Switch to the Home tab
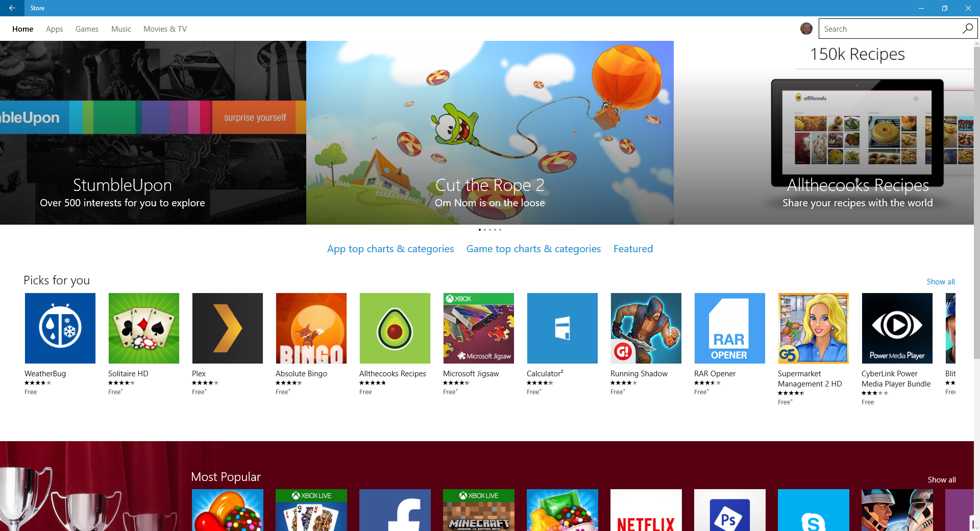Image resolution: width=980 pixels, height=531 pixels. [x=23, y=29]
